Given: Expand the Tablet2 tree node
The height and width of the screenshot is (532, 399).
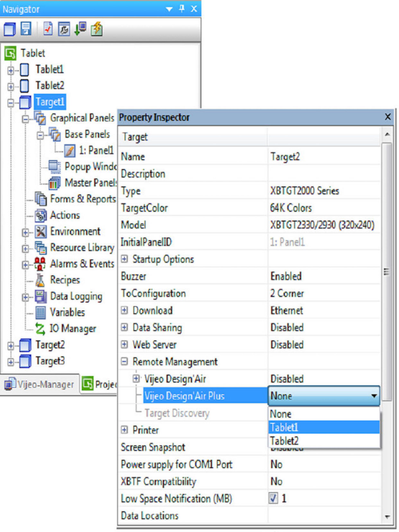Looking at the screenshot, I should [11, 86].
